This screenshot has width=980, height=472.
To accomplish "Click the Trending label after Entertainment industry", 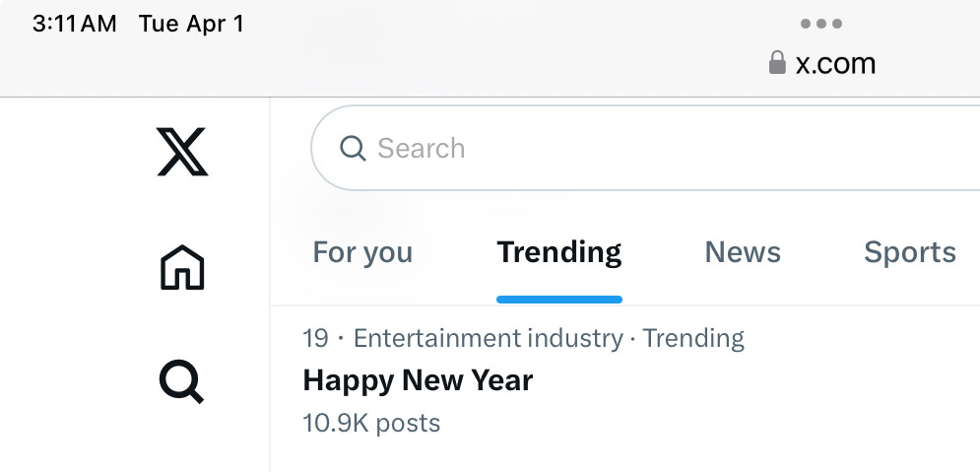I will point(693,338).
